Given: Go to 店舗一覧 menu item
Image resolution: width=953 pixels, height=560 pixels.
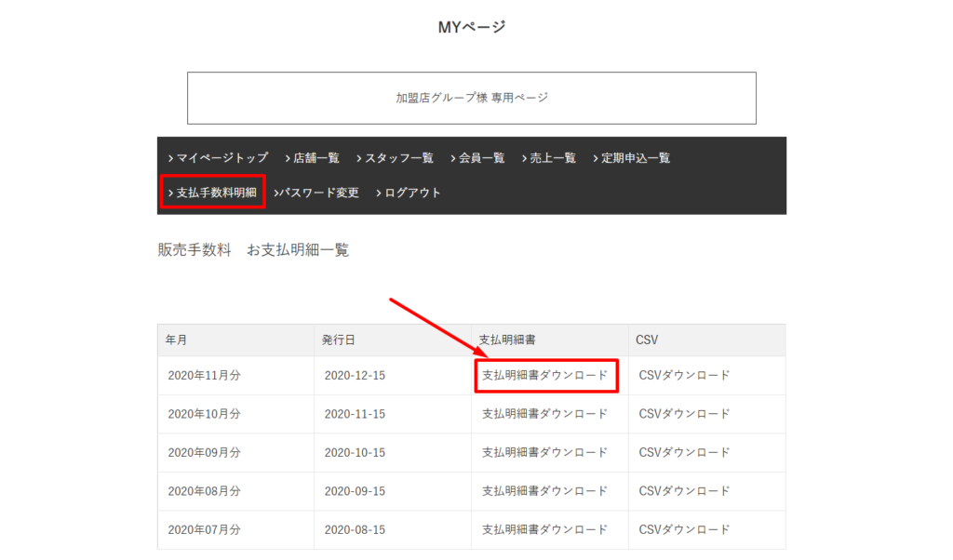Looking at the screenshot, I should click(x=315, y=158).
